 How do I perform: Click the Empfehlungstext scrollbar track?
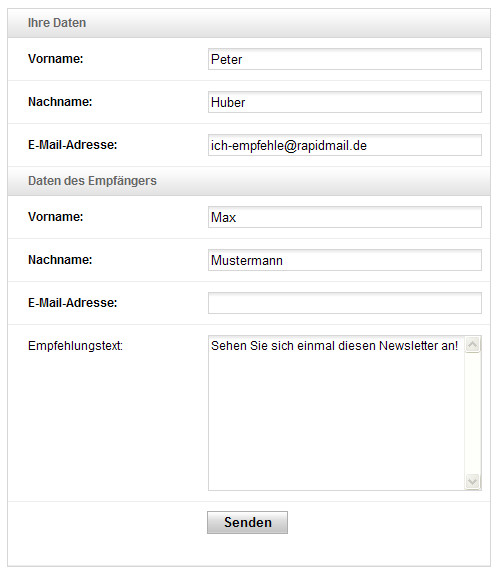tap(473, 413)
